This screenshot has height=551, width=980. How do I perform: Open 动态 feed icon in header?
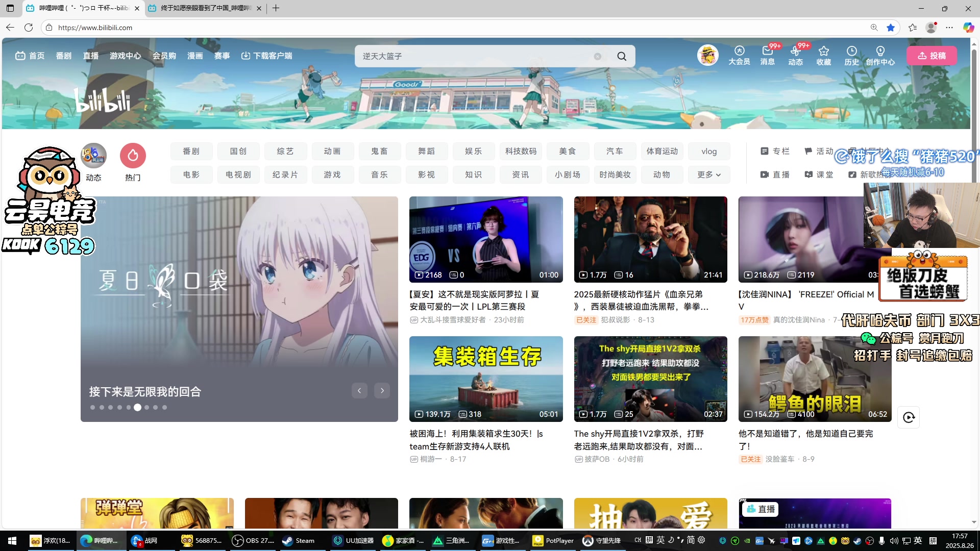(796, 55)
